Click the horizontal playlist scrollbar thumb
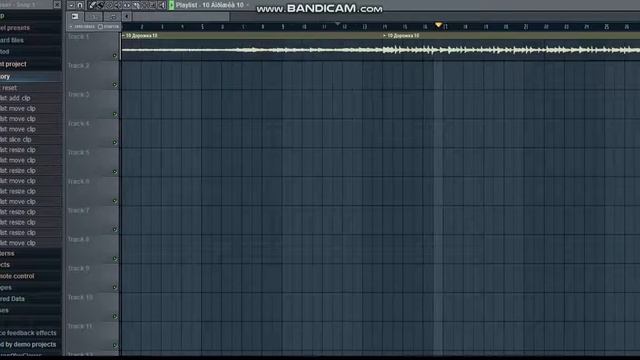The height and width of the screenshot is (360, 640). point(181,16)
